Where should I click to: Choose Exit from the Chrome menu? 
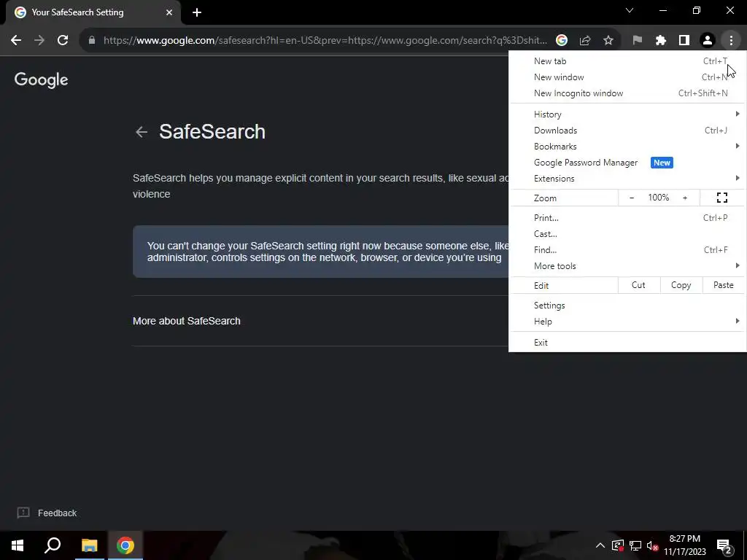pyautogui.click(x=627, y=343)
